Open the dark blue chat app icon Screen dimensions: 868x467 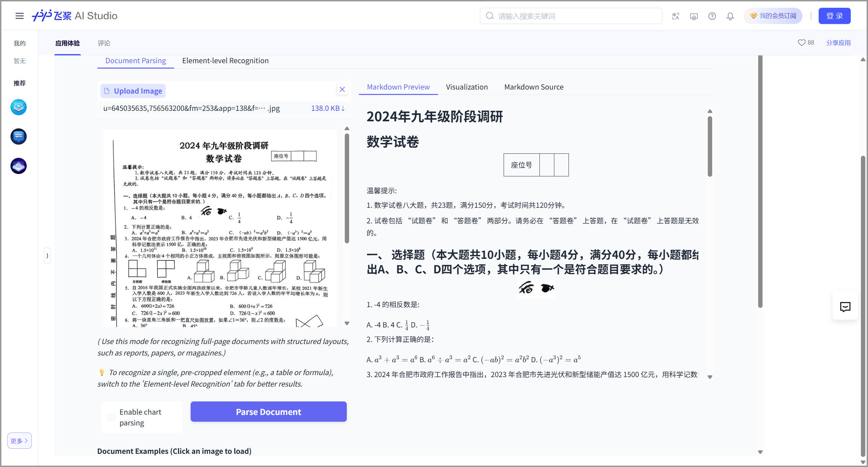(19, 137)
